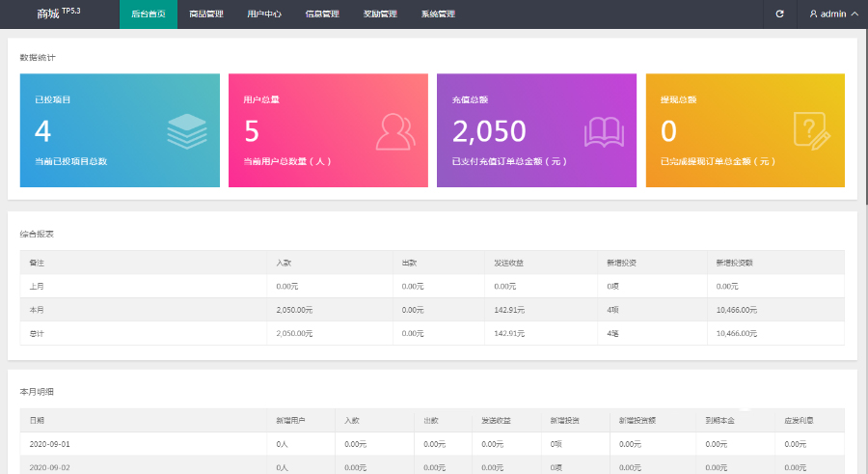Select the purple 充值总额 statistics card
The width and height of the screenshot is (868, 474).
click(536, 130)
